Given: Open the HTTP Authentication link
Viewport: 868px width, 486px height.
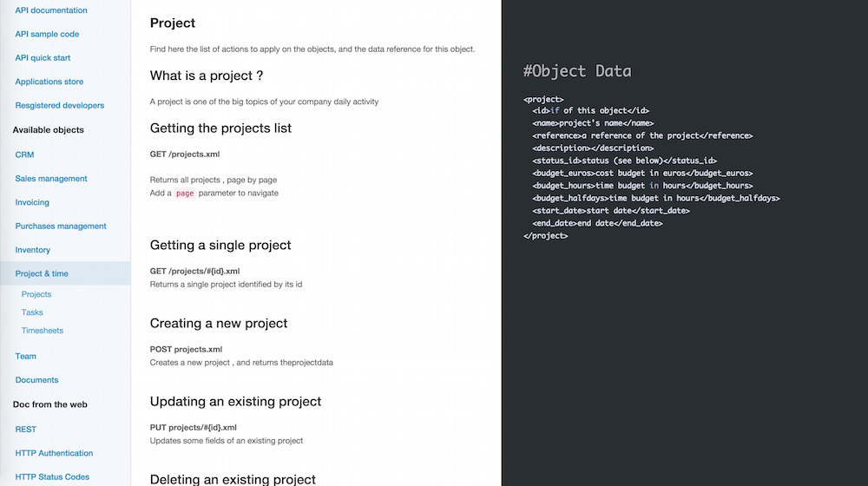Looking at the screenshot, I should (54, 453).
